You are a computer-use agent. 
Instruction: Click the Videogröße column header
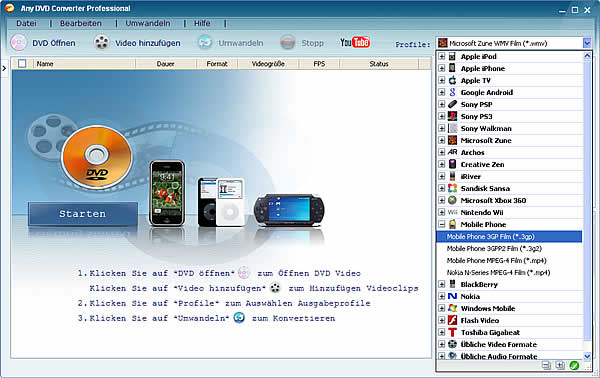pos(268,64)
